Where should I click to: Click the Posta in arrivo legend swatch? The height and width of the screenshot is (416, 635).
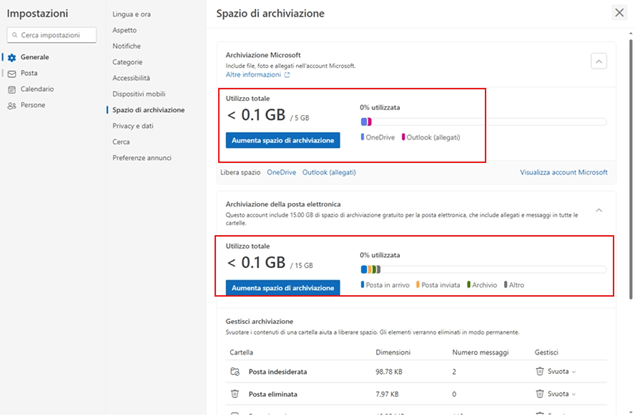tap(362, 285)
